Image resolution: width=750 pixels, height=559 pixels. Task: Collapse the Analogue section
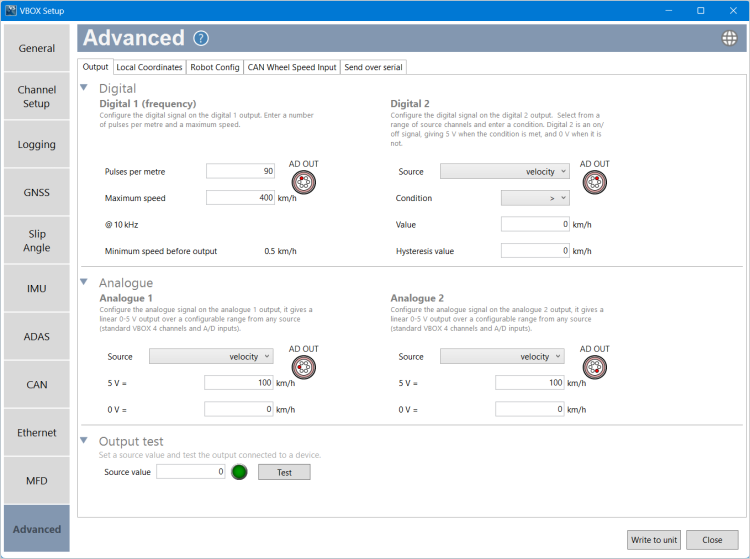coord(84,282)
